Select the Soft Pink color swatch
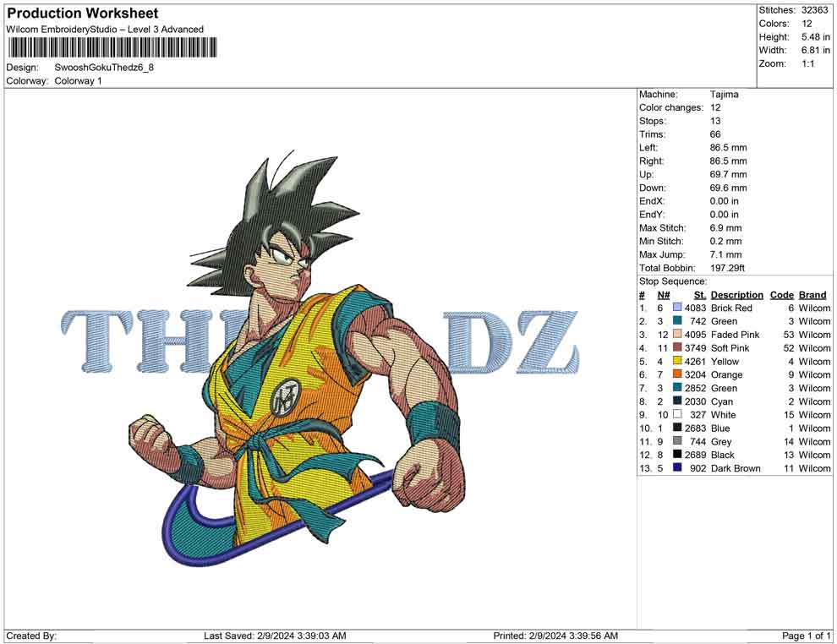Image resolution: width=837 pixels, height=644 pixels. (x=677, y=348)
